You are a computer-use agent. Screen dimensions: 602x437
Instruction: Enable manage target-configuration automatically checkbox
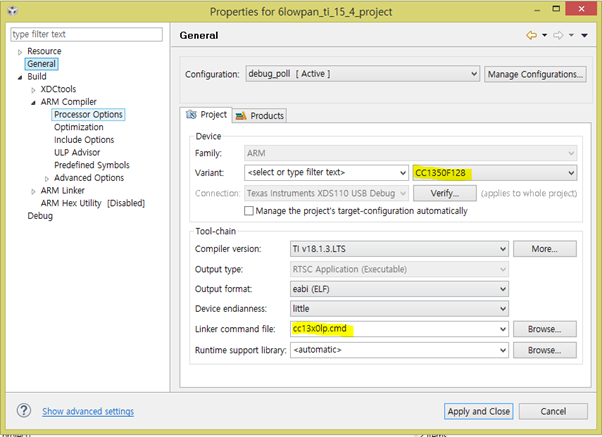coord(250,211)
